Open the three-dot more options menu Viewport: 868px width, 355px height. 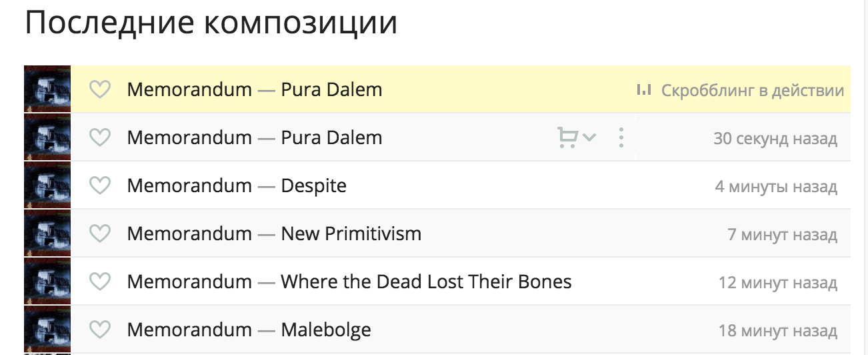(x=621, y=137)
